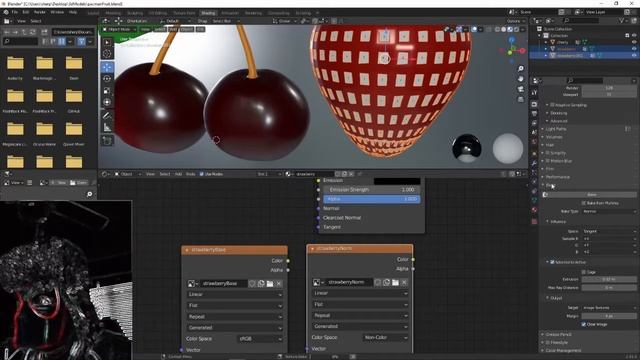Open Color Space sRGB dropdown

(x=260, y=339)
